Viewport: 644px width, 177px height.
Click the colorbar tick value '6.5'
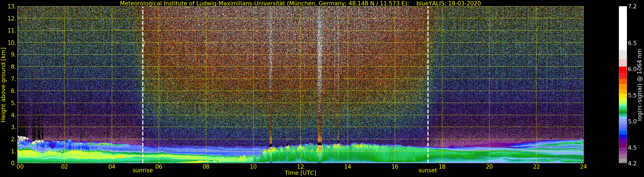click(632, 43)
